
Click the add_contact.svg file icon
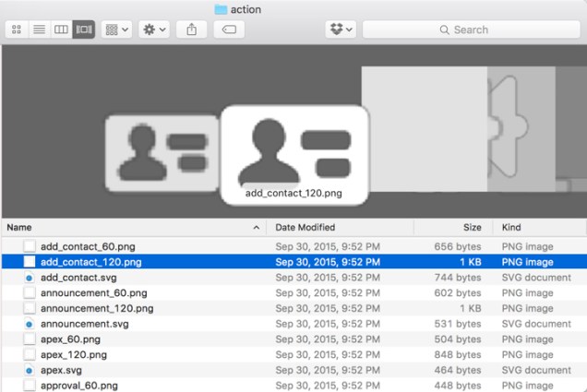[x=29, y=278]
